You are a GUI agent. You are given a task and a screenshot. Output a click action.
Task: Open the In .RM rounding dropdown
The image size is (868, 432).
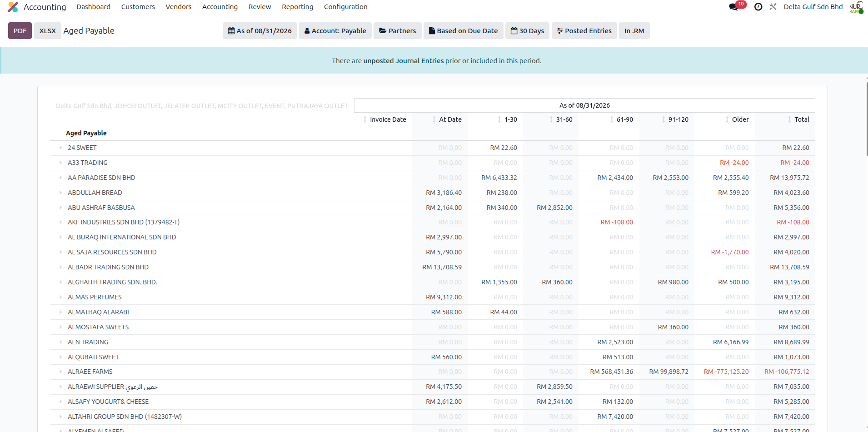[x=634, y=31]
